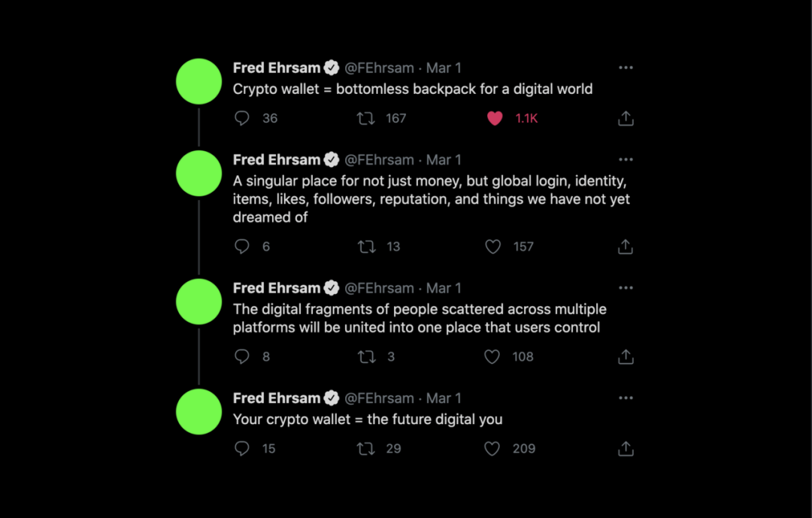
Task: Open the 'digital fragments' tweet text
Action: pyautogui.click(x=419, y=318)
